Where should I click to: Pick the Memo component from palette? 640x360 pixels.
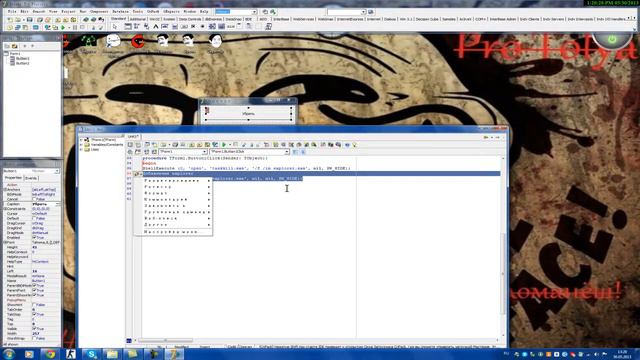click(x=175, y=27)
